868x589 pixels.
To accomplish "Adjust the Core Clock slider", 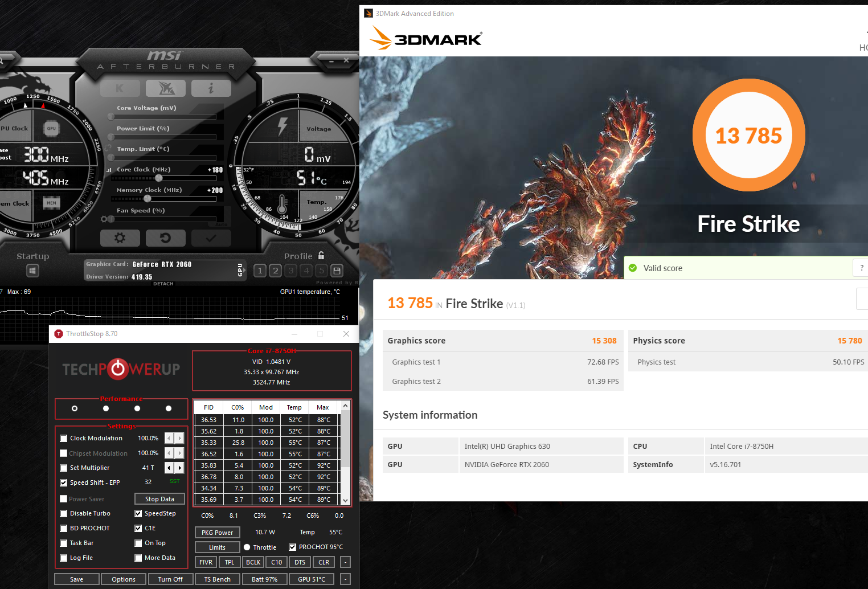I will pyautogui.click(x=159, y=178).
